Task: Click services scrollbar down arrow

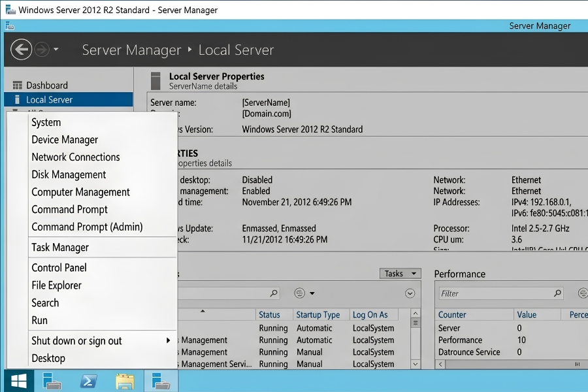Action: click(416, 364)
